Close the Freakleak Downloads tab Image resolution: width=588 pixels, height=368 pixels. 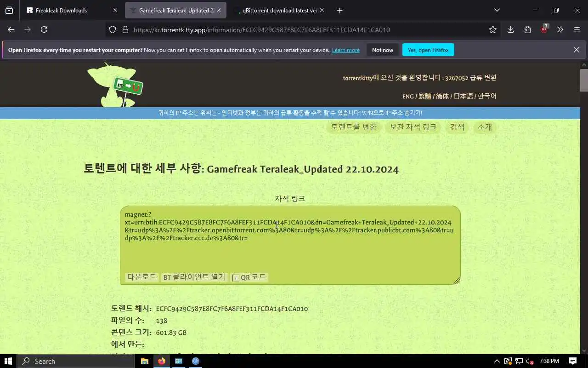click(x=116, y=10)
